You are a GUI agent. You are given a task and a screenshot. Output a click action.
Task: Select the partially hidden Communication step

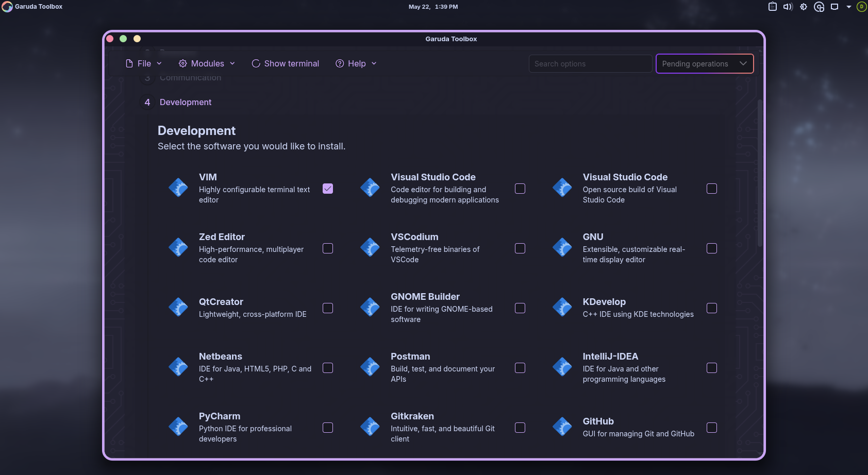(190, 78)
